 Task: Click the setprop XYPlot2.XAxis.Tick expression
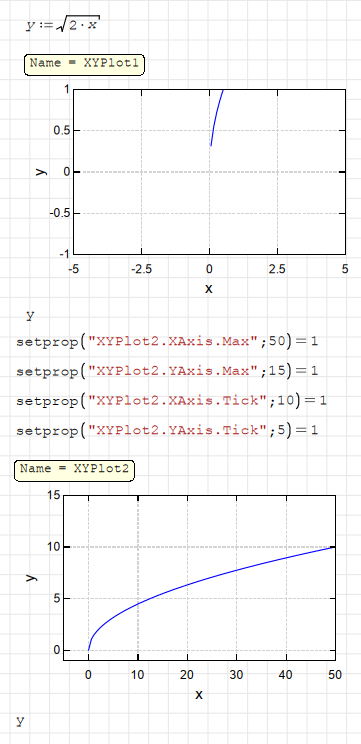coord(171,401)
